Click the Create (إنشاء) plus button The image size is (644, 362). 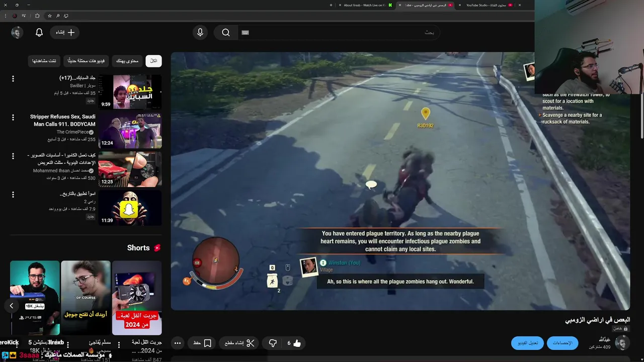point(65,32)
